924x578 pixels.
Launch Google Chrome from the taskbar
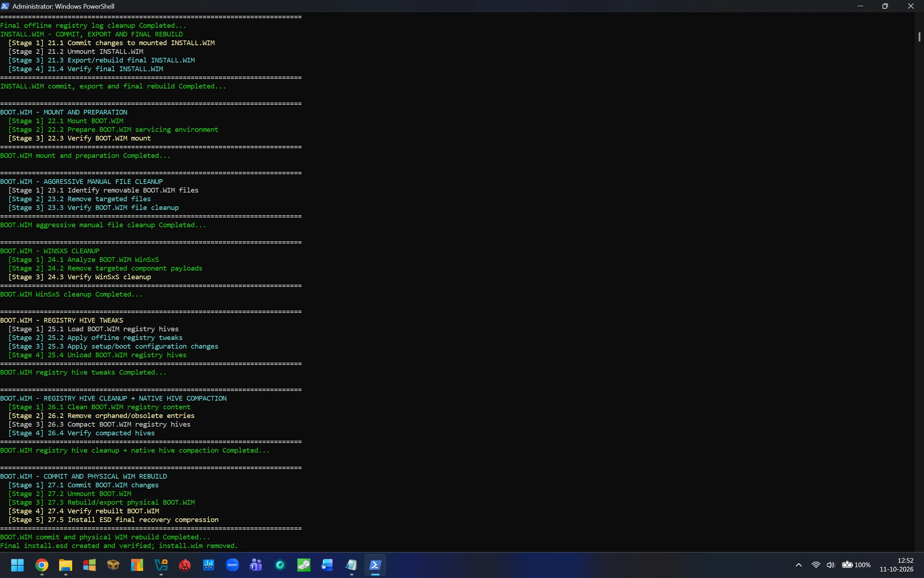click(x=42, y=565)
